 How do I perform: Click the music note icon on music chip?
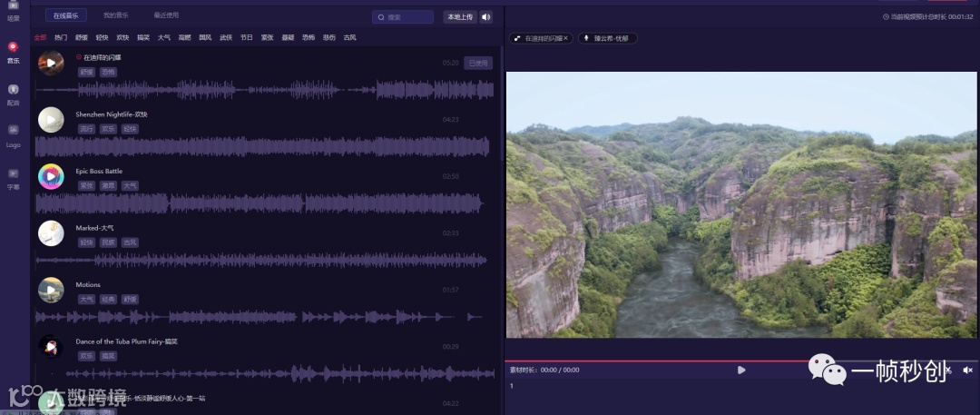[x=517, y=38]
